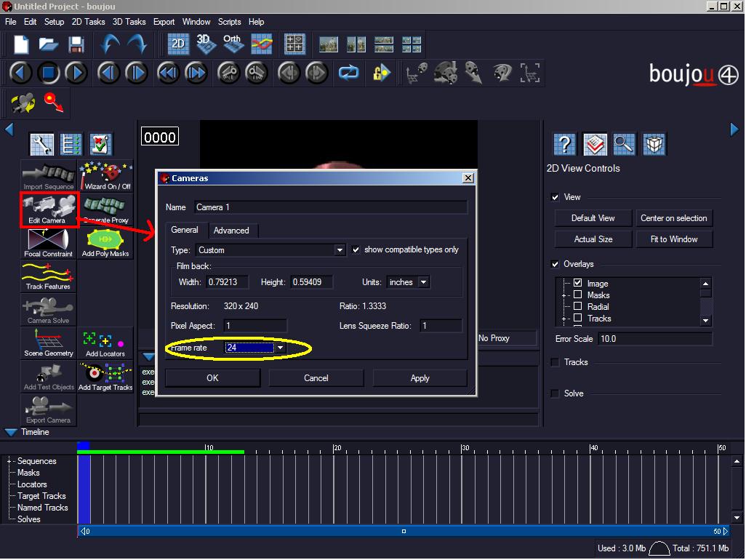Image resolution: width=746 pixels, height=560 pixels.
Task: Open the Import Sequence tool
Action: pyautogui.click(x=49, y=176)
